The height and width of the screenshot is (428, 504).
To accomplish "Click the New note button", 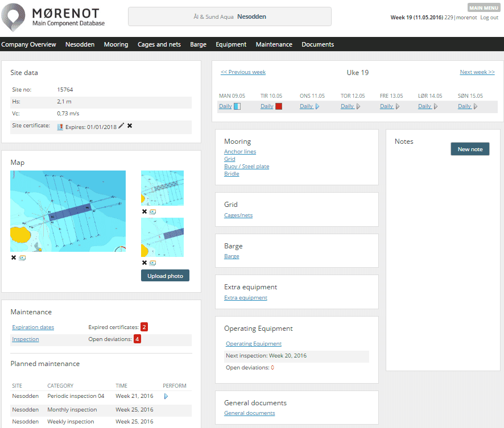I will (x=470, y=148).
